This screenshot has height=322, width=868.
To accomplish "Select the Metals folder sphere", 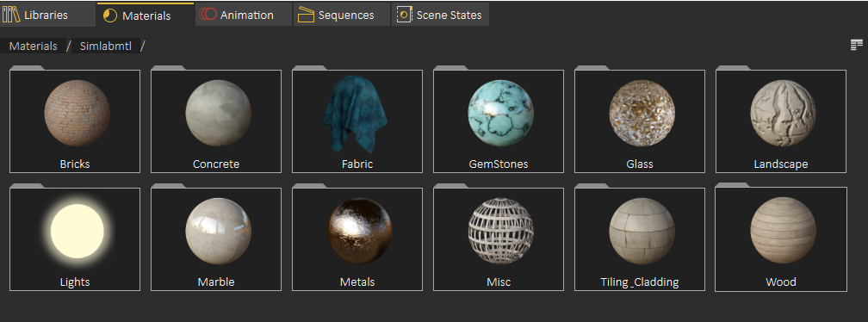I will click(360, 231).
